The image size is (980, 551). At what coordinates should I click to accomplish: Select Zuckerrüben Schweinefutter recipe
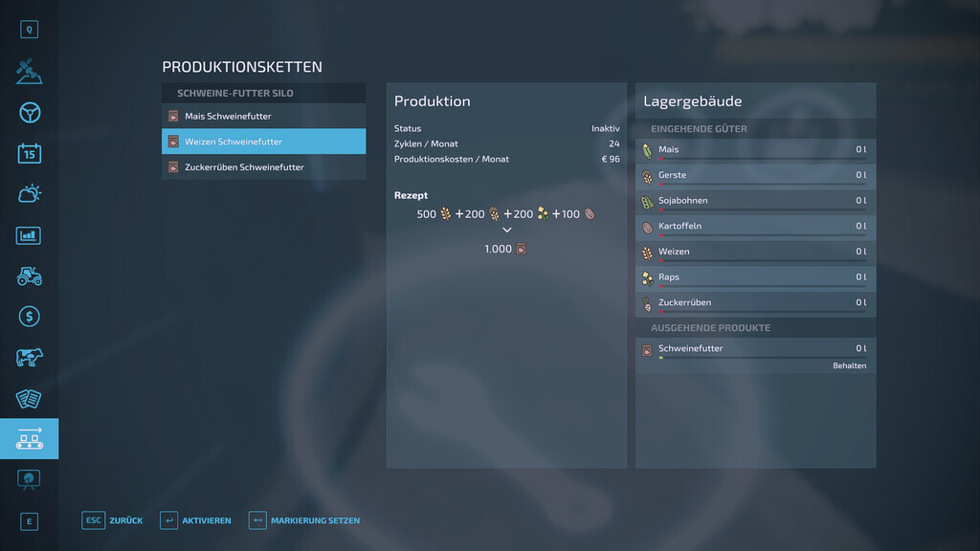[264, 167]
